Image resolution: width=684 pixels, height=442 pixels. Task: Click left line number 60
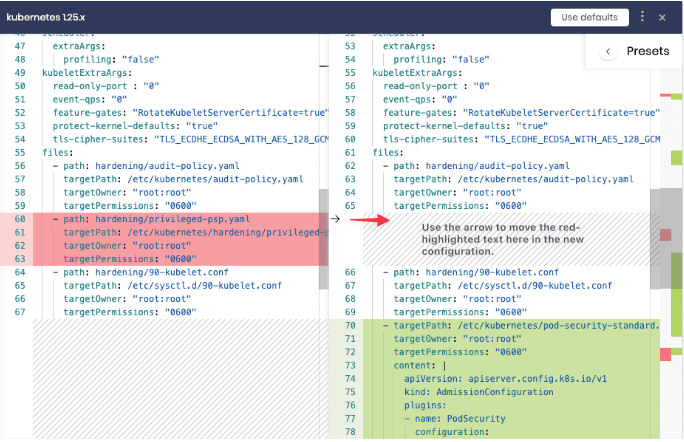pos(20,219)
